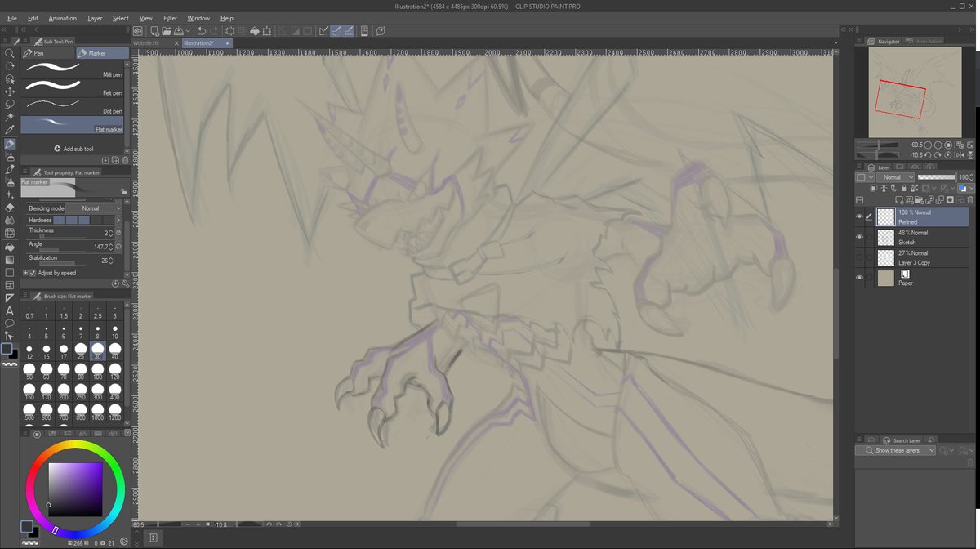This screenshot has height=549, width=980.
Task: Open the dropdown arrow next to the save icon
Action: (189, 31)
